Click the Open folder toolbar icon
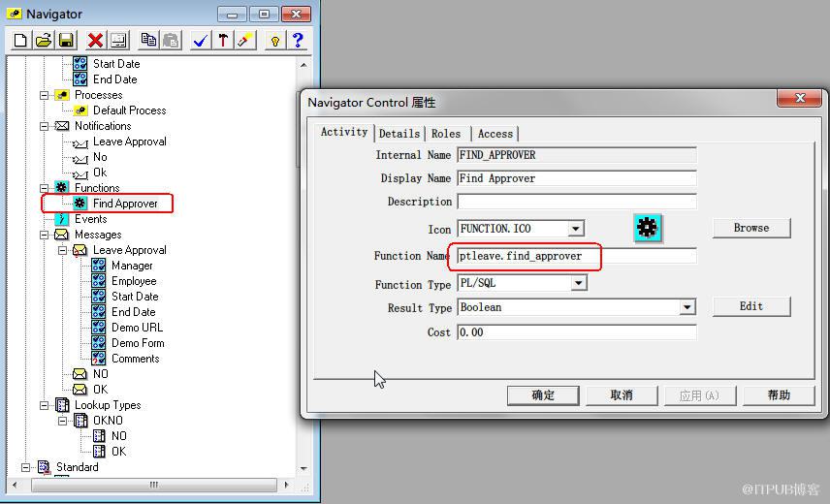 click(x=44, y=41)
